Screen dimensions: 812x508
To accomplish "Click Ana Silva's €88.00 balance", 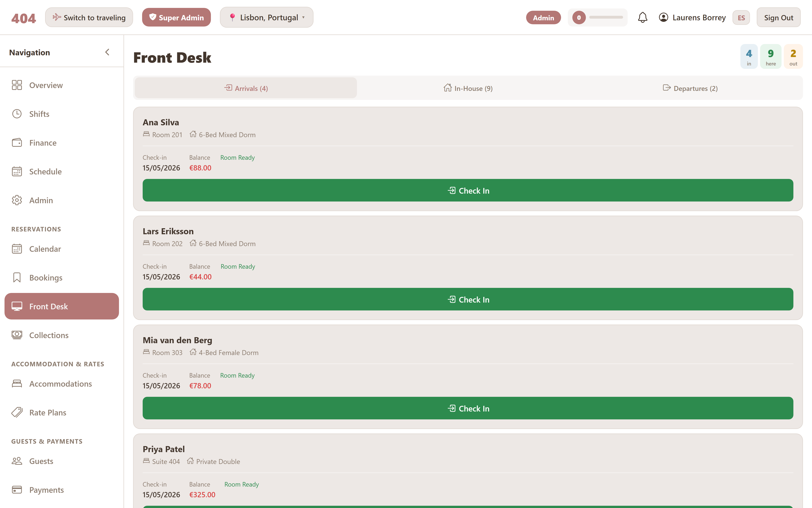I will point(200,168).
